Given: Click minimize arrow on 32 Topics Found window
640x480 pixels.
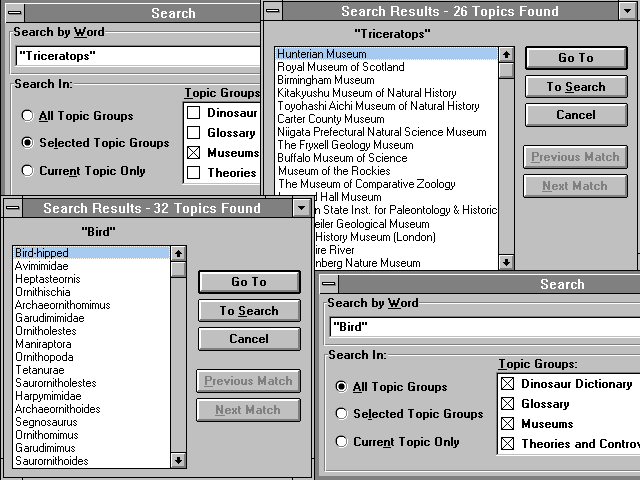Looking at the screenshot, I should click(x=301, y=208).
